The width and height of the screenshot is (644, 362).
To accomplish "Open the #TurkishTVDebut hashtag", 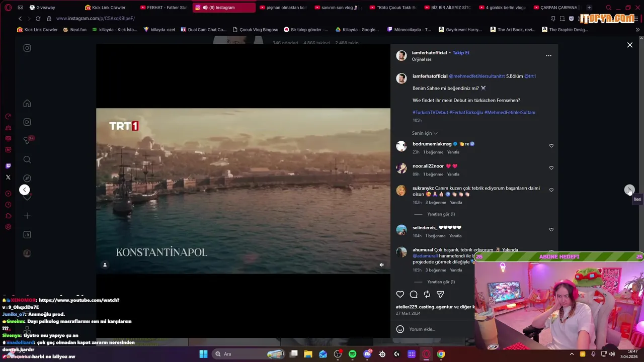I will [430, 113].
